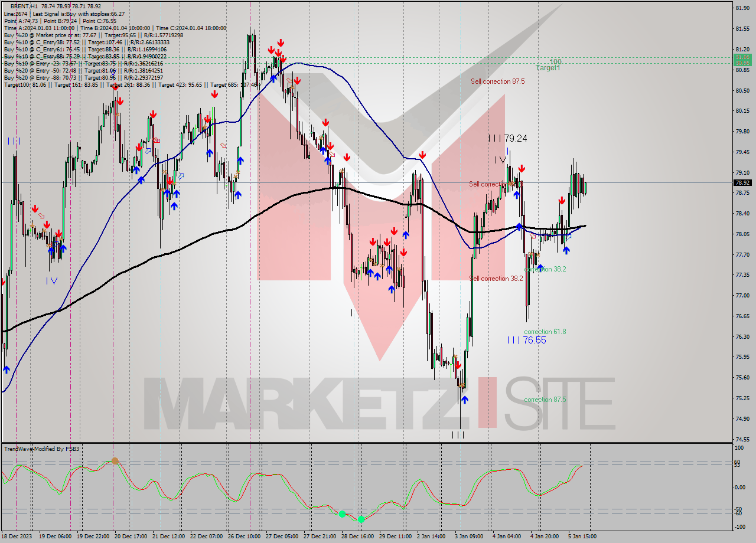Click the C_Entry61: 76.45 line
Screen dimensions: 756x543
pos(85,49)
